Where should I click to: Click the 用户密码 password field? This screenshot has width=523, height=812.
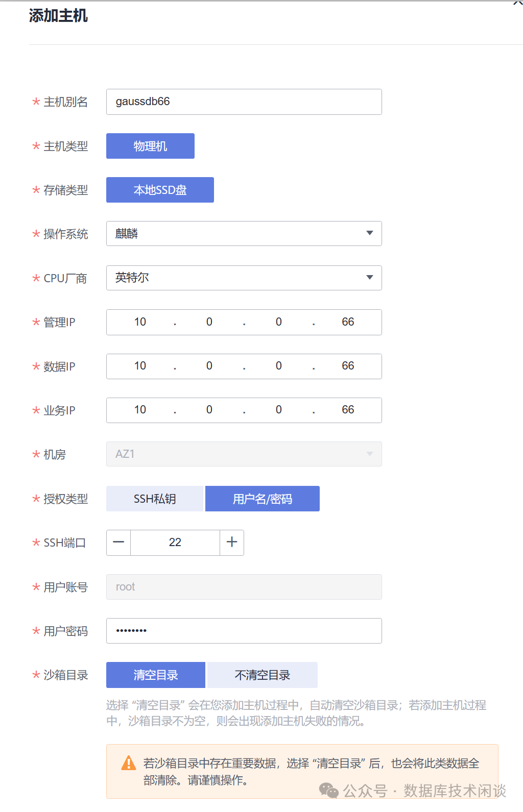244,631
